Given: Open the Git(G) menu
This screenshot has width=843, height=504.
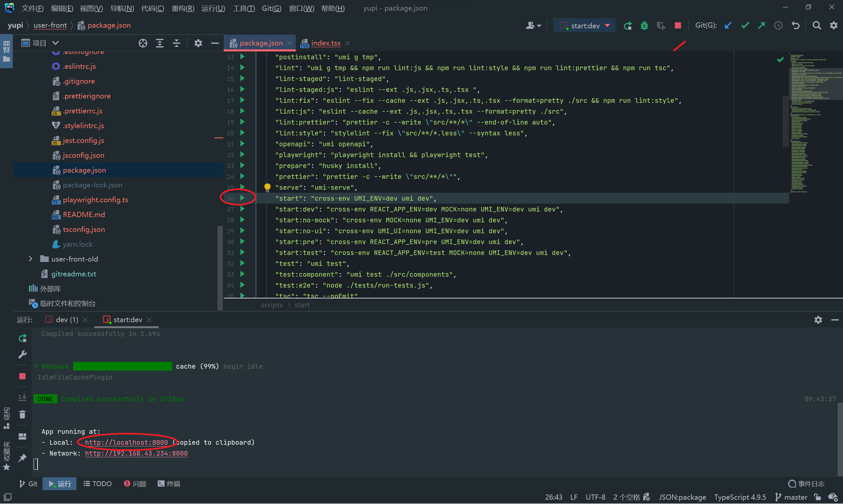Looking at the screenshot, I should 271,8.
